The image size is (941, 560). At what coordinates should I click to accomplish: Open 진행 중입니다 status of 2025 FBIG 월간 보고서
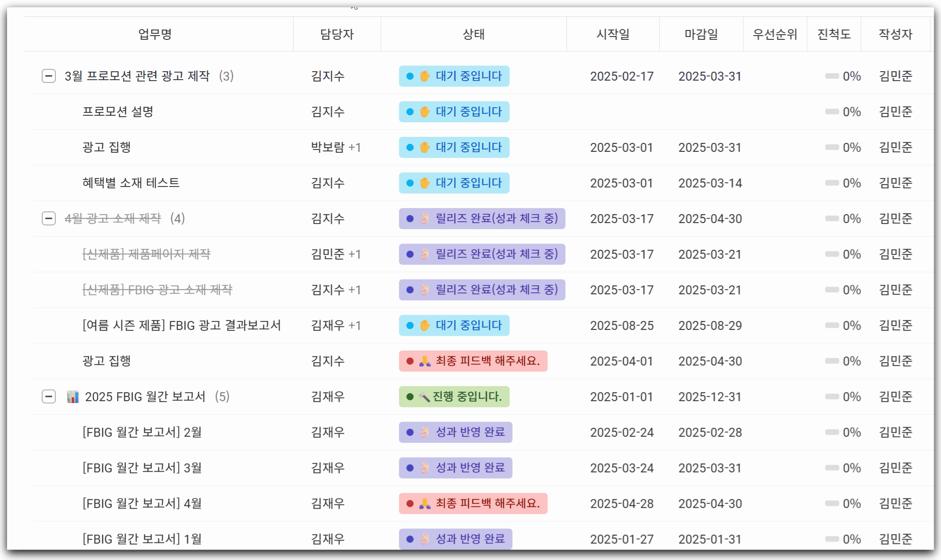tap(454, 396)
